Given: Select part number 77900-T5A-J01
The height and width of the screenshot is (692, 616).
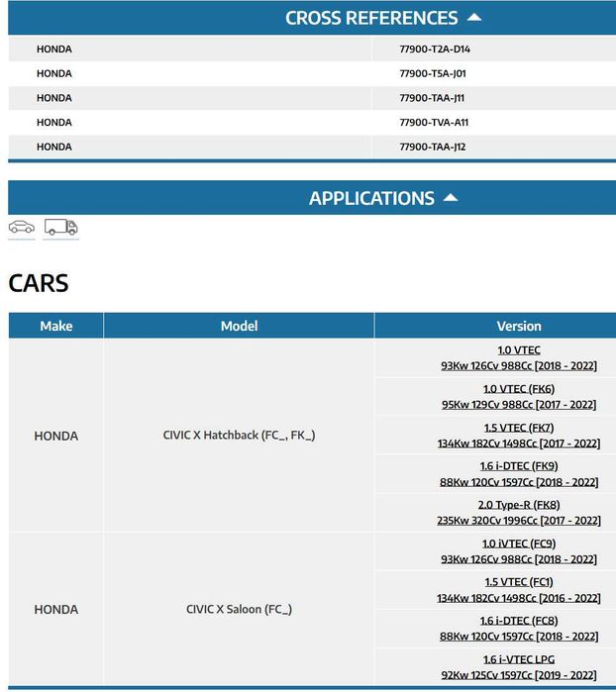Looking at the screenshot, I should click(433, 73).
